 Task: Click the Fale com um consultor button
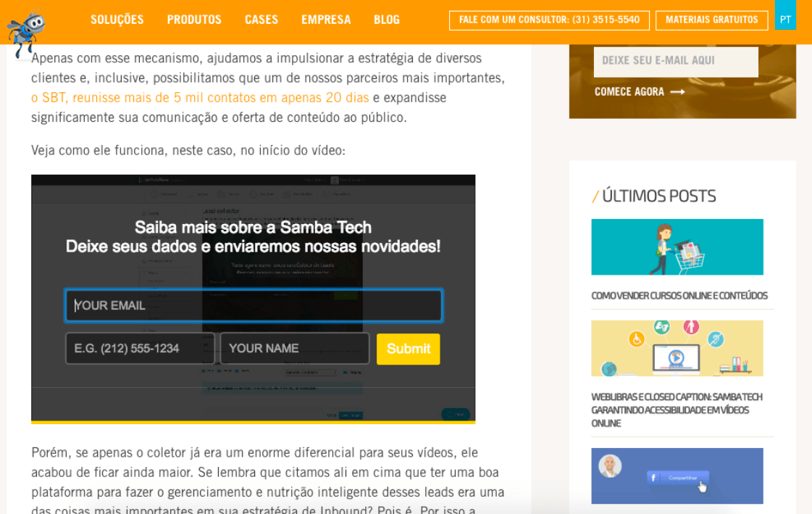(x=550, y=20)
